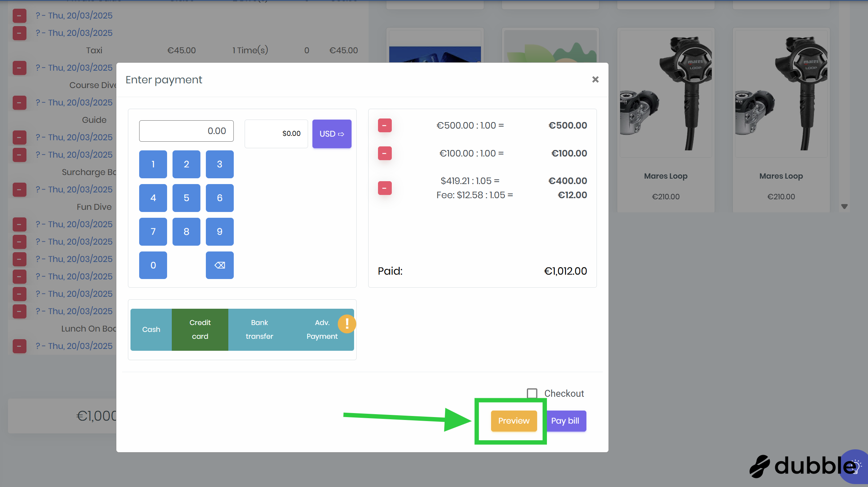The height and width of the screenshot is (487, 868).
Task: Select Credit card payment method
Action: pos(200,329)
